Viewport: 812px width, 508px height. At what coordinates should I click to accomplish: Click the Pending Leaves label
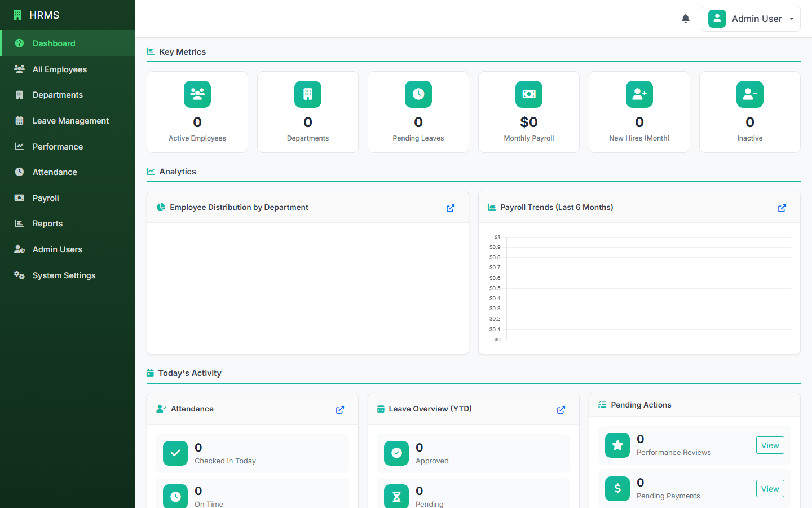tap(418, 138)
